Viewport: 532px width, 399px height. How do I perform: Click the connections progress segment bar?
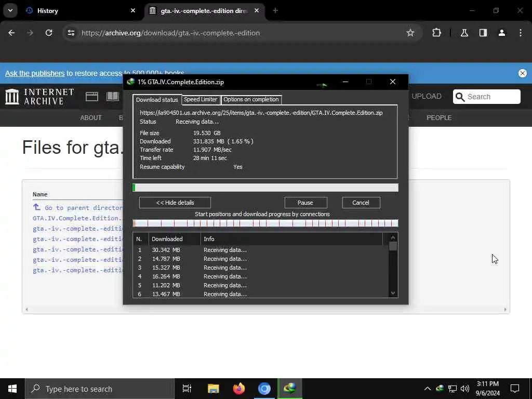point(265,223)
